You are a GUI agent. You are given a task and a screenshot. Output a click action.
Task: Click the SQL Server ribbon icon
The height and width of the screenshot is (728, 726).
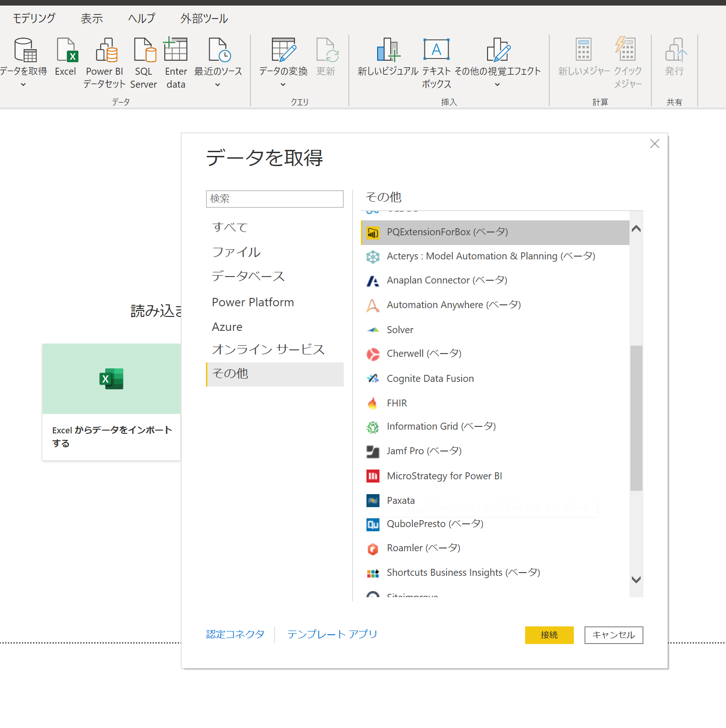pyautogui.click(x=144, y=50)
